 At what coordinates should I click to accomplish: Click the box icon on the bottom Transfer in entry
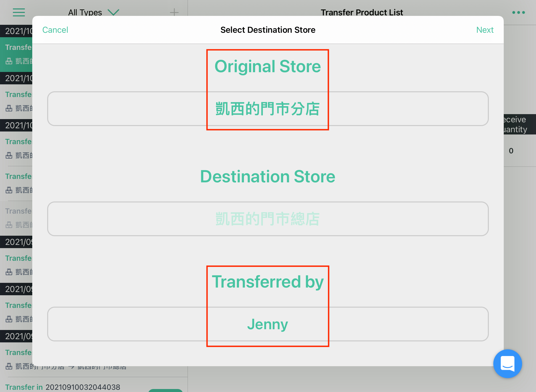point(9,367)
